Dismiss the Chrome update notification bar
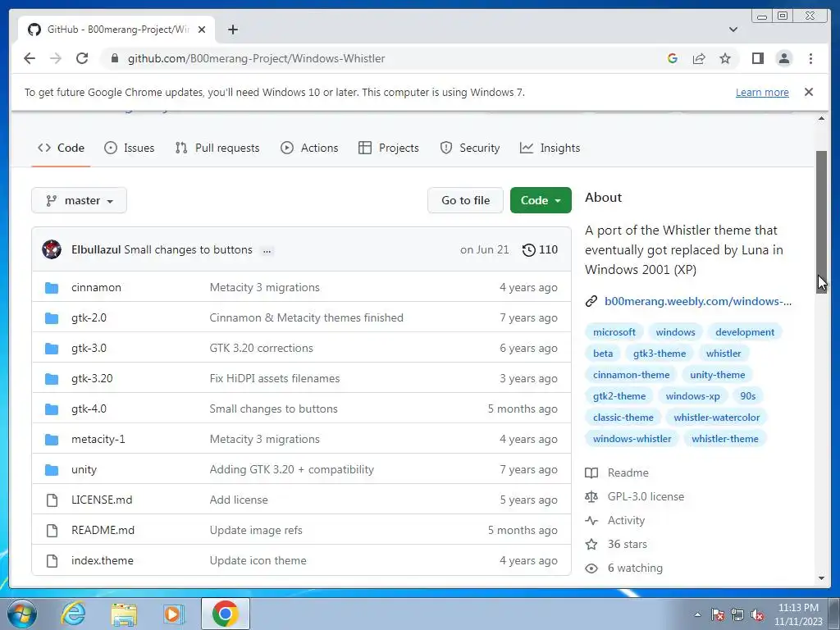The height and width of the screenshot is (630, 840). 808,92
